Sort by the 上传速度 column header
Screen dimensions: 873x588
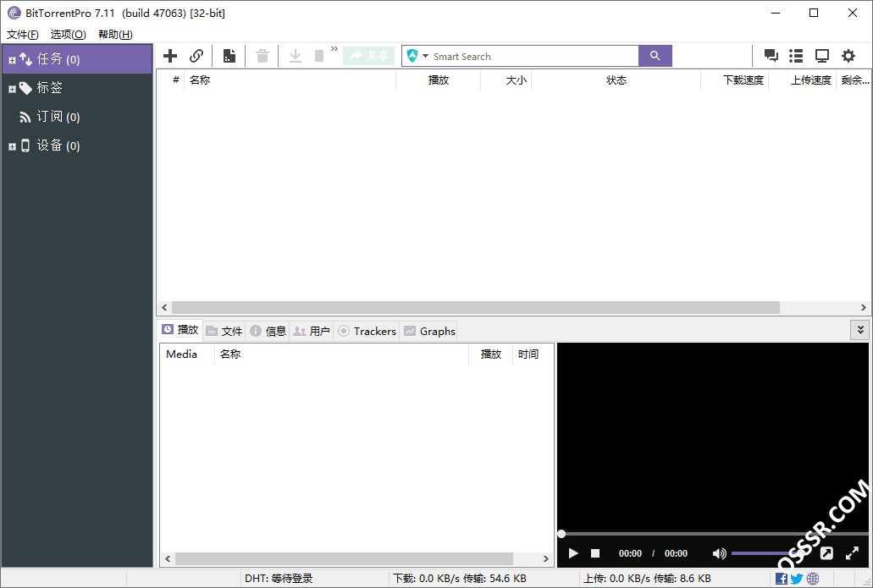point(803,80)
